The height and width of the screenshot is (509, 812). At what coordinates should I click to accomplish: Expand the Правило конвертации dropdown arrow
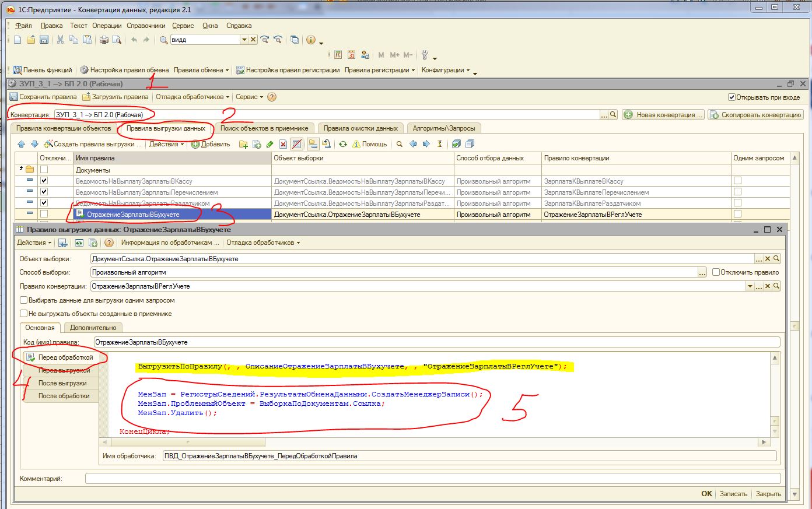tap(750, 286)
